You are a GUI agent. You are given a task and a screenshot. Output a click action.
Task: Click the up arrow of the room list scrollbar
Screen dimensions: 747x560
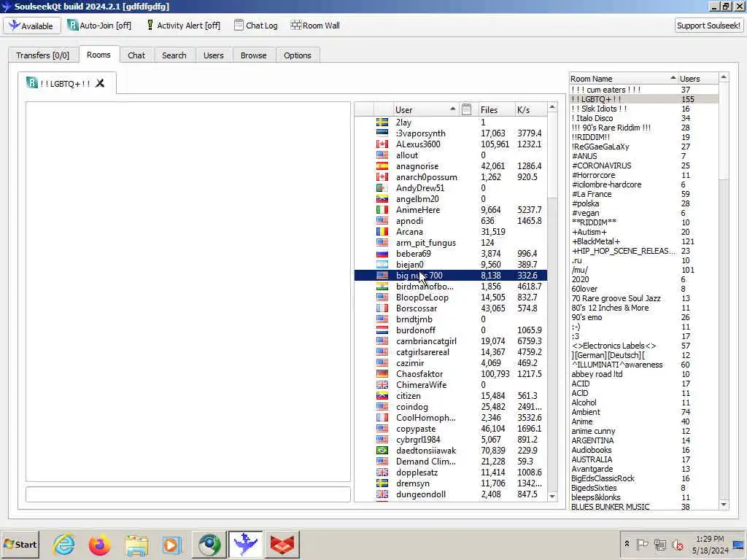pyautogui.click(x=724, y=77)
